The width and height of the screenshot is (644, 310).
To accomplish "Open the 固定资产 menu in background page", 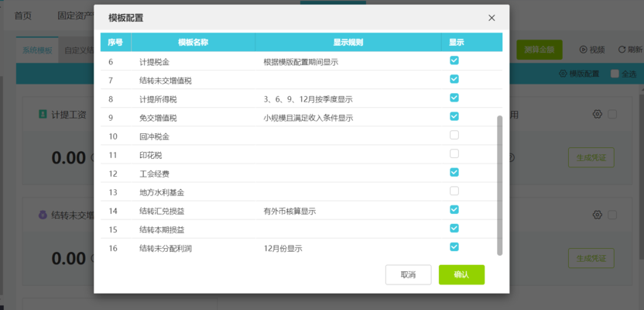I will coord(75,16).
